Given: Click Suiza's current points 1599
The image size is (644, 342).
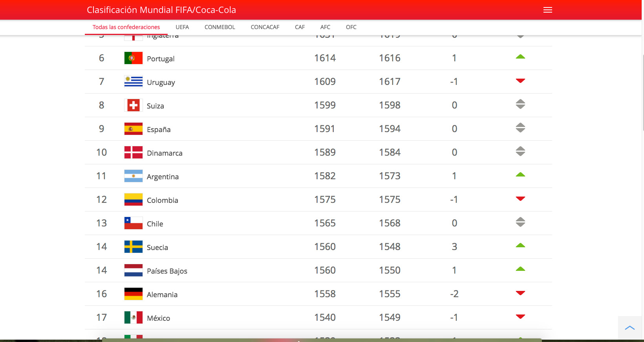Looking at the screenshot, I should (x=325, y=105).
